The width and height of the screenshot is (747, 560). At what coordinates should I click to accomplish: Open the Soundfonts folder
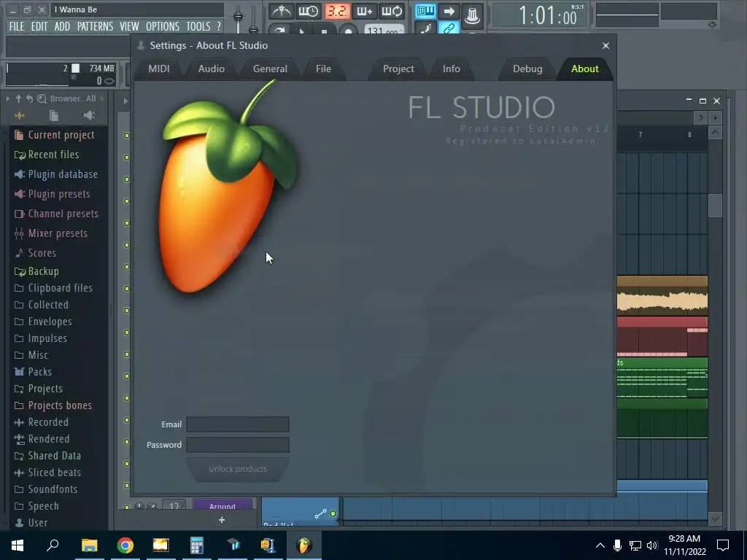click(46, 489)
